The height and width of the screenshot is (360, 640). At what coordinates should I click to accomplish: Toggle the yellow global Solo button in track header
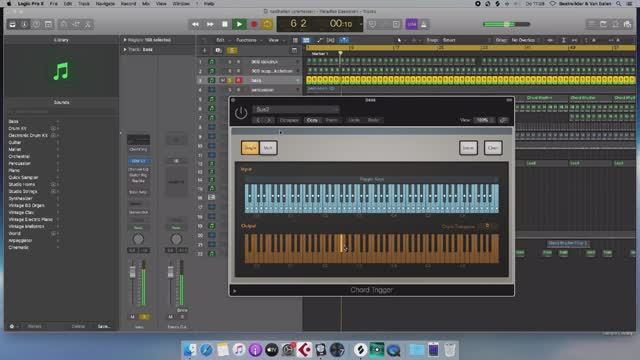232,51
